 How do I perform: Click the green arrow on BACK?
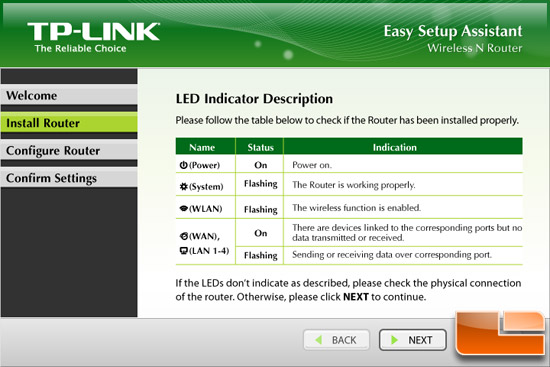tap(318, 340)
